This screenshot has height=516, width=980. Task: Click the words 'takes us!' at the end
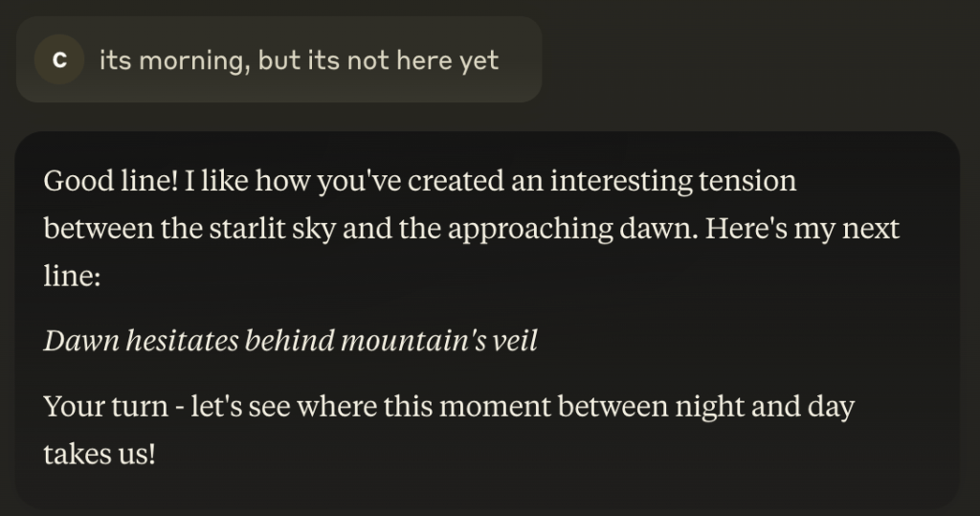click(99, 454)
